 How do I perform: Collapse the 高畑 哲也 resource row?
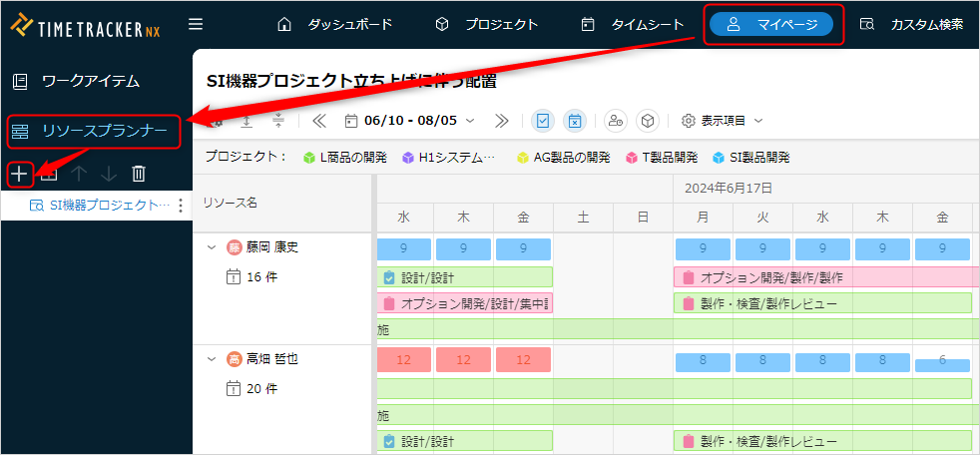pyautogui.click(x=212, y=359)
